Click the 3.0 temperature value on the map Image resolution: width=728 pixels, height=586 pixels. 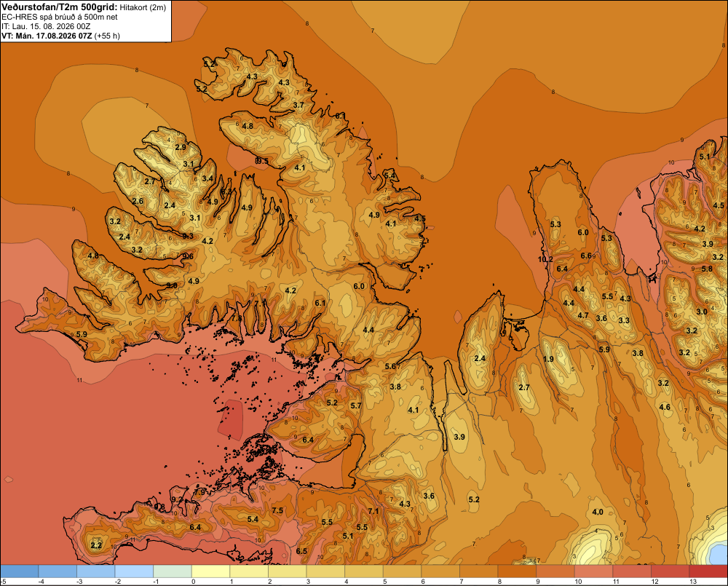pyautogui.click(x=702, y=312)
